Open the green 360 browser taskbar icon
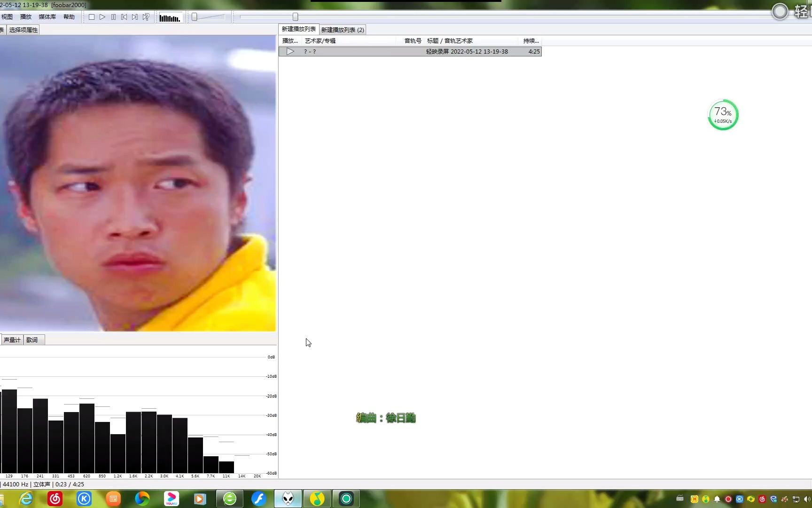812x508 pixels. [230, 499]
